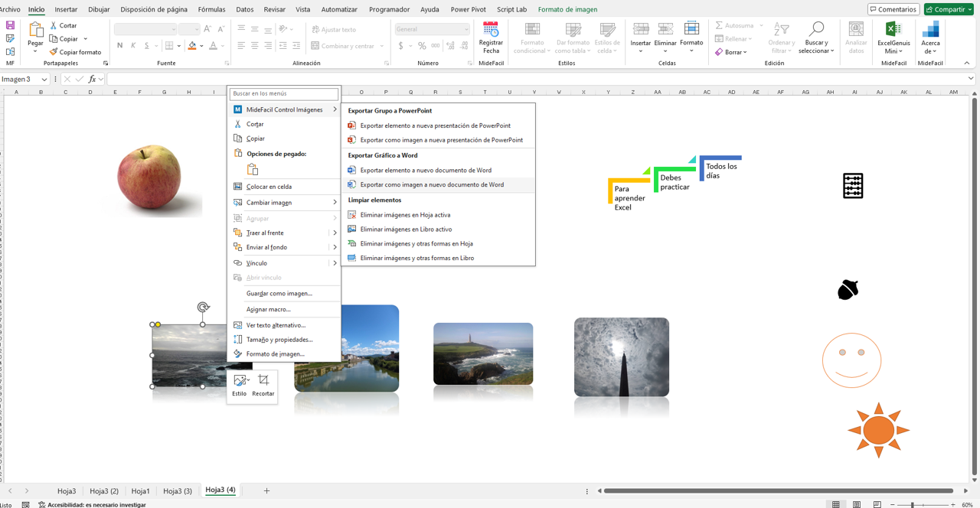Select Eliminar imágenes en Hoja activa
The image size is (980, 508).
(x=405, y=215)
